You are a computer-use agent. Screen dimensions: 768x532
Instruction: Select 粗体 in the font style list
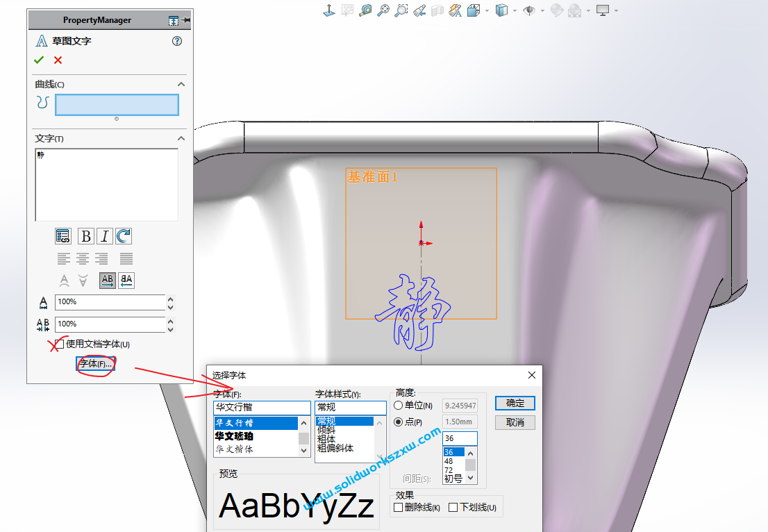tap(326, 439)
